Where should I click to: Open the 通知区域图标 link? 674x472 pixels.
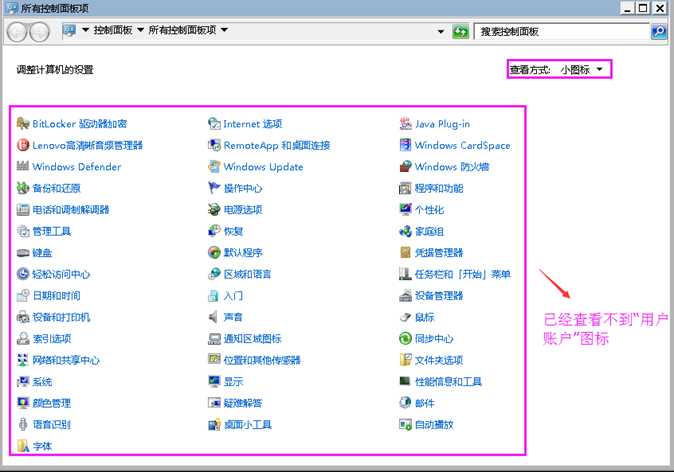[x=253, y=339]
